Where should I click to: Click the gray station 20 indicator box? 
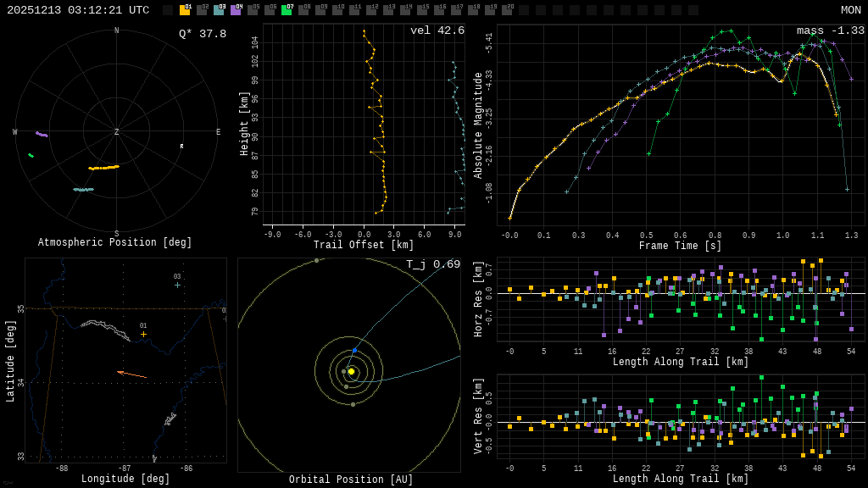click(x=507, y=10)
